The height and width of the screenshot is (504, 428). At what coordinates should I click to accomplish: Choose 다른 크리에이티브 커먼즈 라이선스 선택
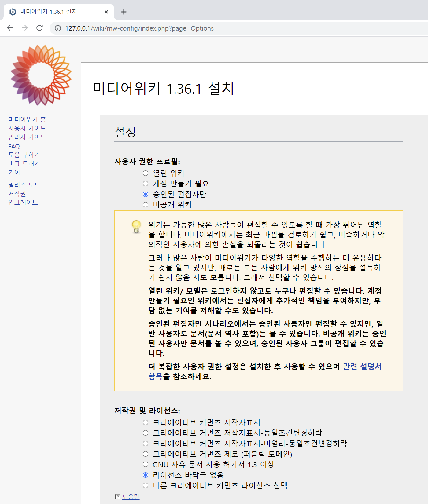(x=146, y=485)
